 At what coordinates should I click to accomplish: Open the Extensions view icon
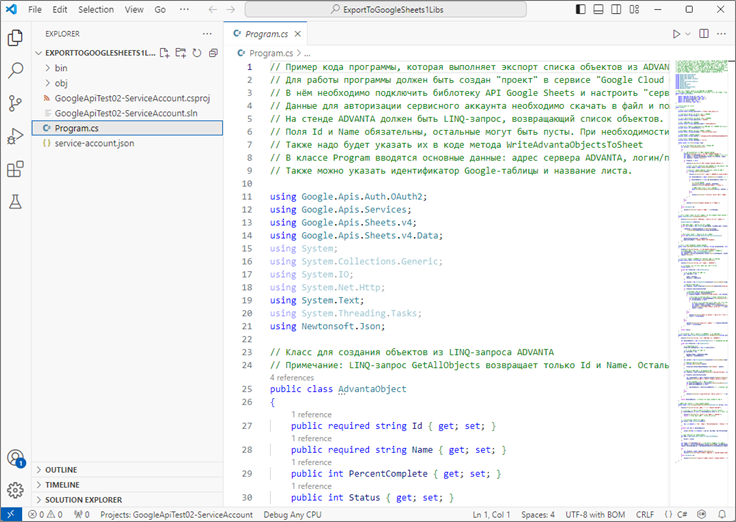click(15, 169)
